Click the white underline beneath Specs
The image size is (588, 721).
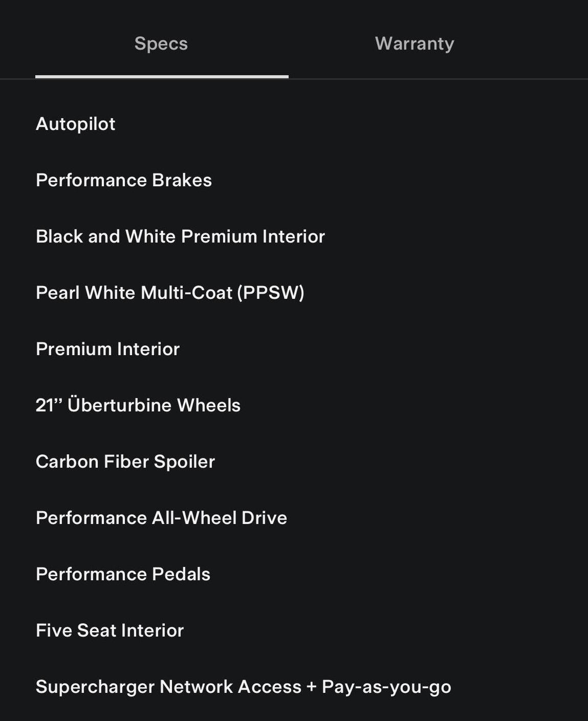tap(162, 77)
